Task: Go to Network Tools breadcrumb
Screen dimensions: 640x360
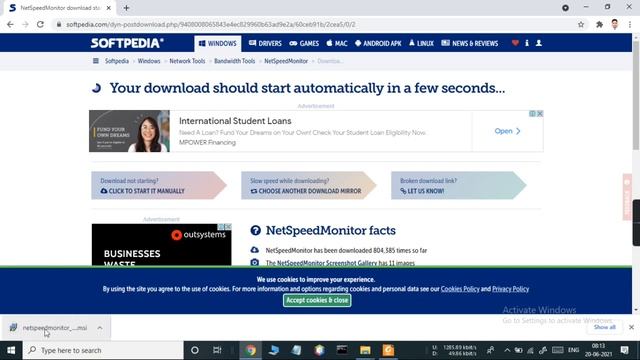Action: coord(187,61)
